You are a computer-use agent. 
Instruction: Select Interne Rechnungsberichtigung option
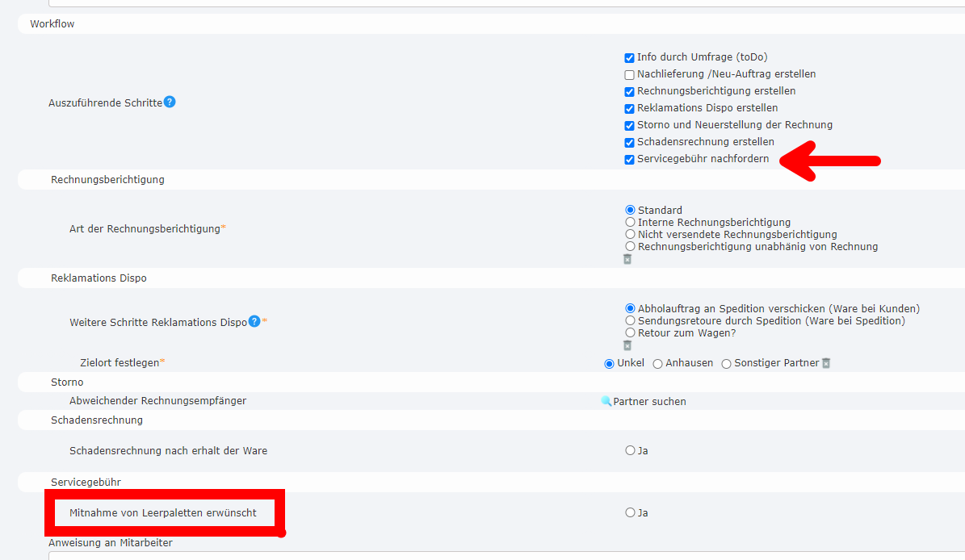[x=631, y=222]
